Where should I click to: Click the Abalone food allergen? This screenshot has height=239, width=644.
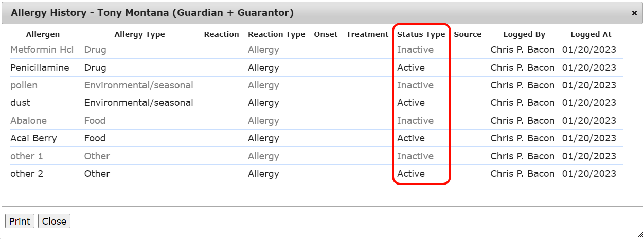click(x=28, y=121)
